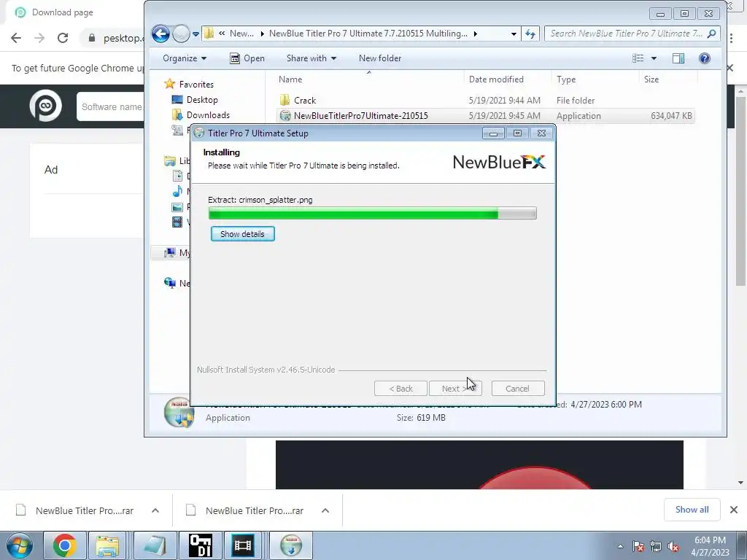Expand options for second rar download
This screenshot has height=560, width=747.
(x=325, y=510)
